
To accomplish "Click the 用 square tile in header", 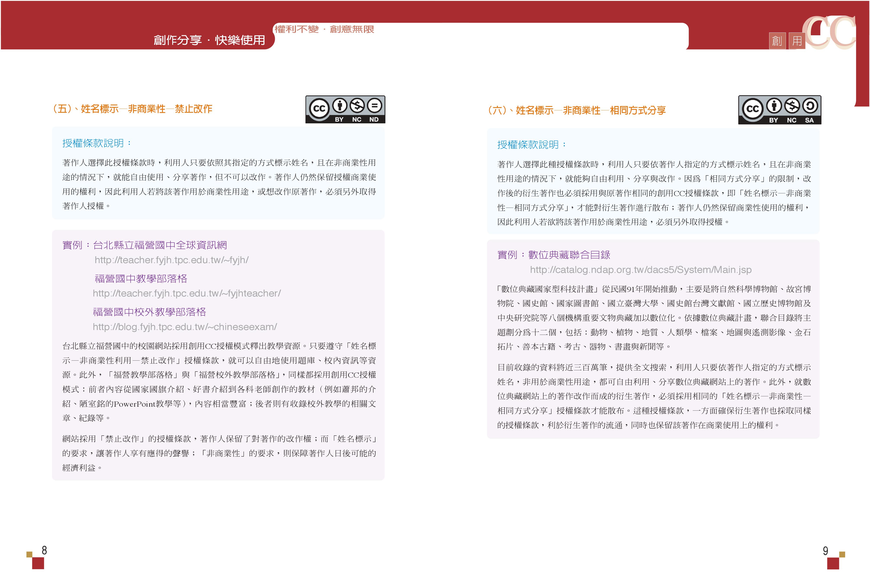I will [x=797, y=41].
